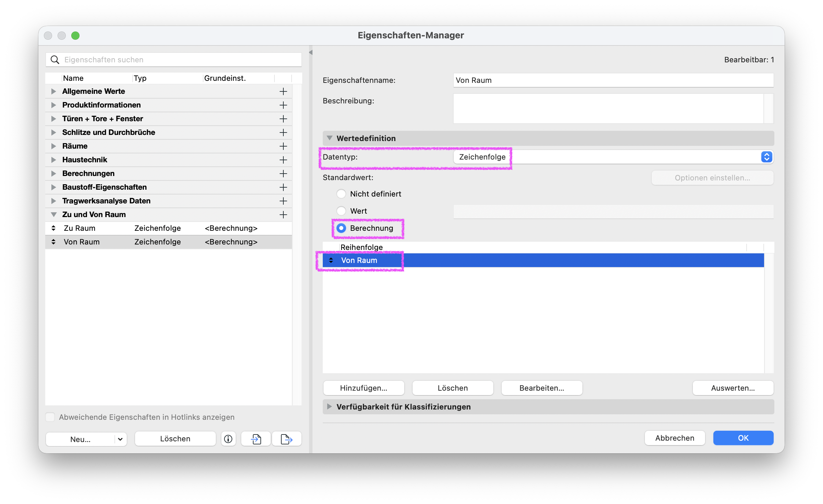Screen dimensions: 823x504
Task: Click the Hinzufügen... button
Action: pyautogui.click(x=364, y=388)
